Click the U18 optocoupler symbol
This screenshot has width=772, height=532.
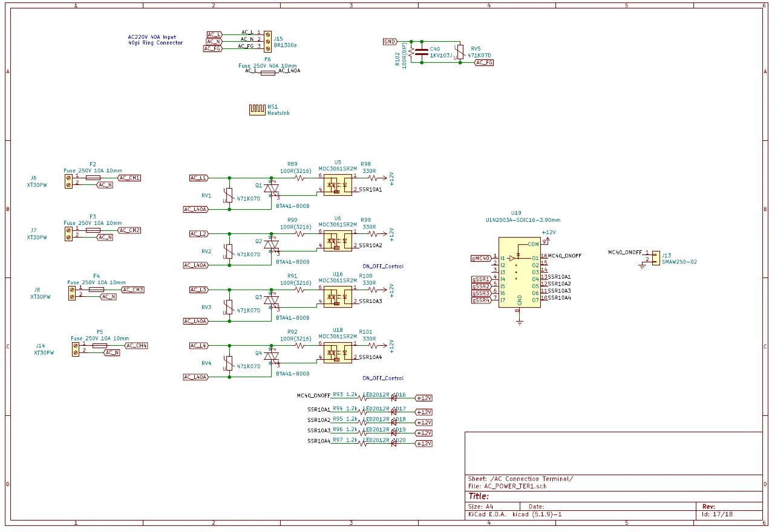click(x=338, y=352)
